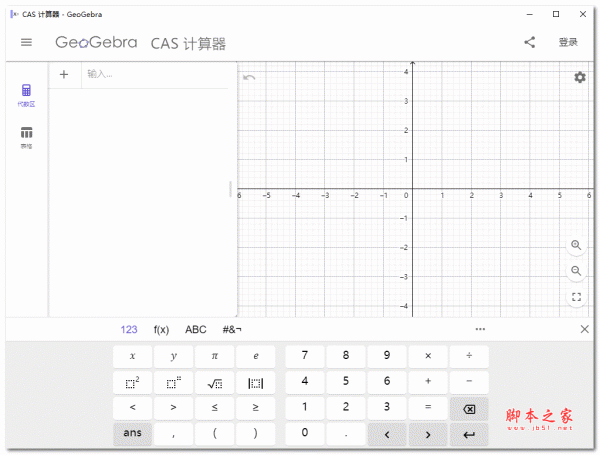Click the 登录 login button

(568, 42)
